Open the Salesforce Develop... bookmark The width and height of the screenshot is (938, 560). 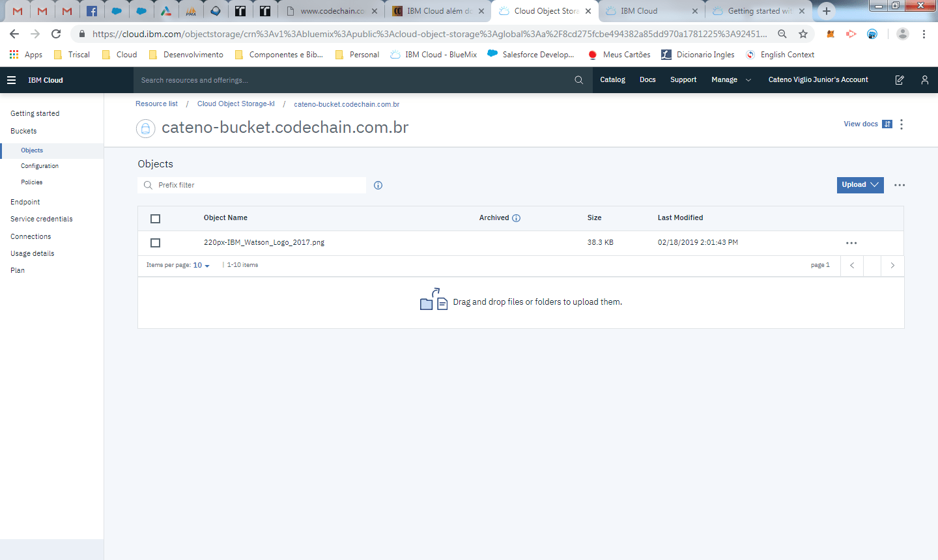point(531,55)
